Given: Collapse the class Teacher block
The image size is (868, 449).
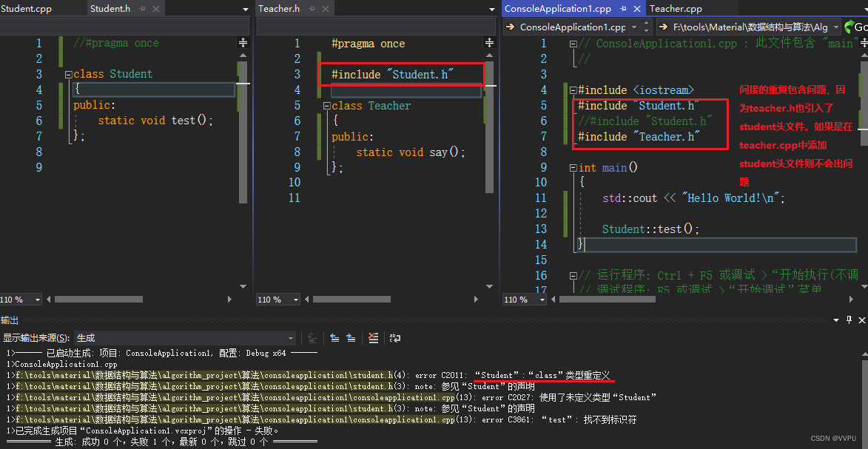Looking at the screenshot, I should (x=326, y=106).
